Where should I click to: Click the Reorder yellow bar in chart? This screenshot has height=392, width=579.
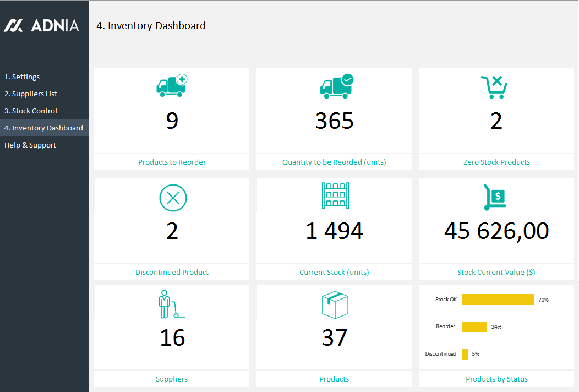[474, 326]
